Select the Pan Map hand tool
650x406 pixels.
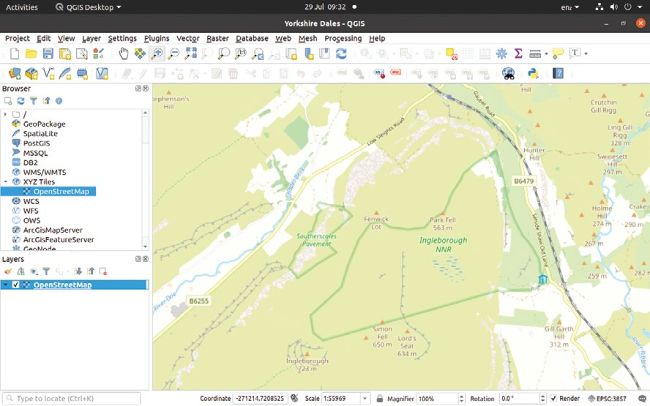click(124, 53)
